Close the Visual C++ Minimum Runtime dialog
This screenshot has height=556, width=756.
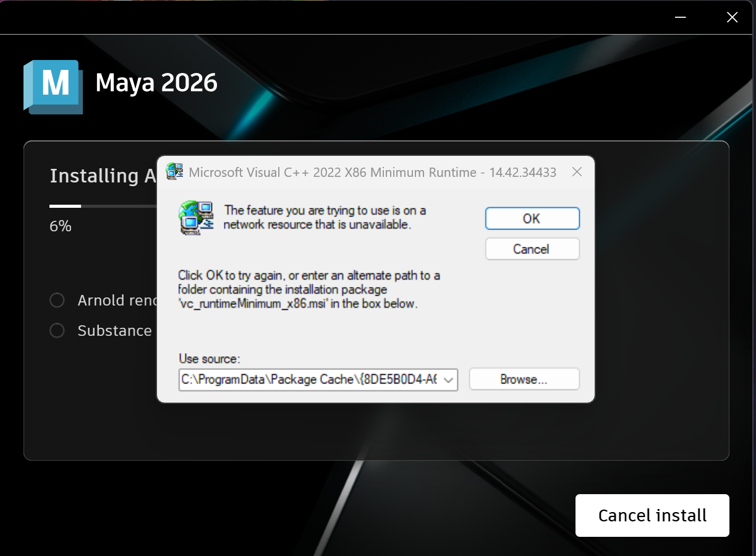pyautogui.click(x=577, y=172)
